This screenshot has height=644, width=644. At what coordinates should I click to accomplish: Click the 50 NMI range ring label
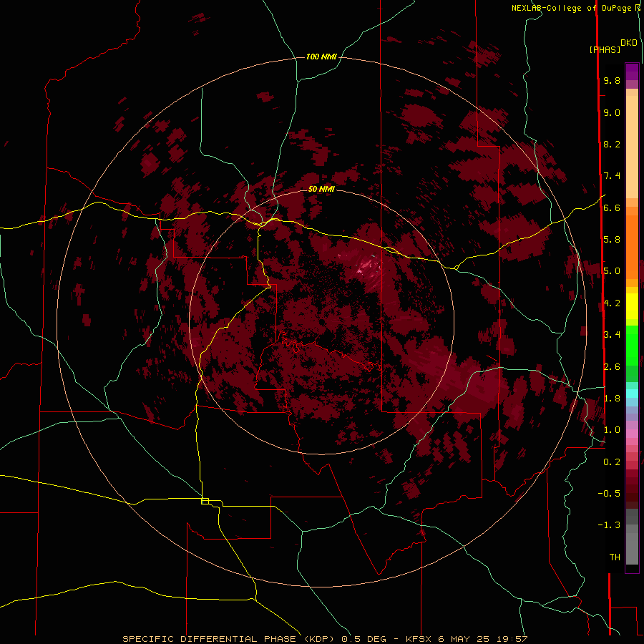pyautogui.click(x=321, y=189)
